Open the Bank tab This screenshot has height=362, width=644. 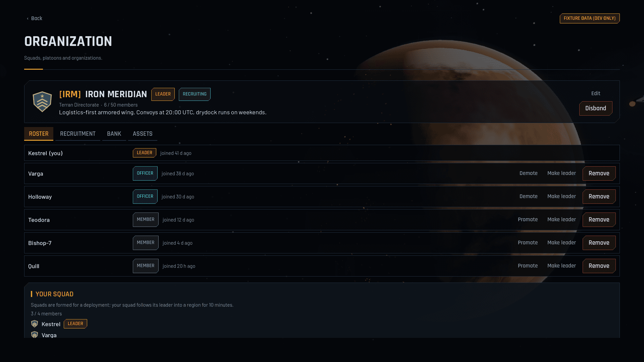click(114, 134)
